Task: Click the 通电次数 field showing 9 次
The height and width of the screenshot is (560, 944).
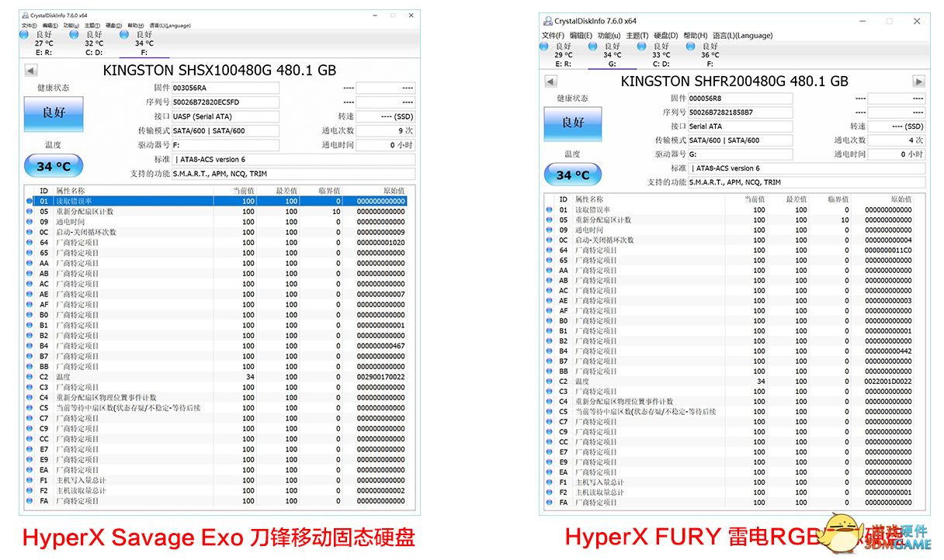Action: coord(386,131)
